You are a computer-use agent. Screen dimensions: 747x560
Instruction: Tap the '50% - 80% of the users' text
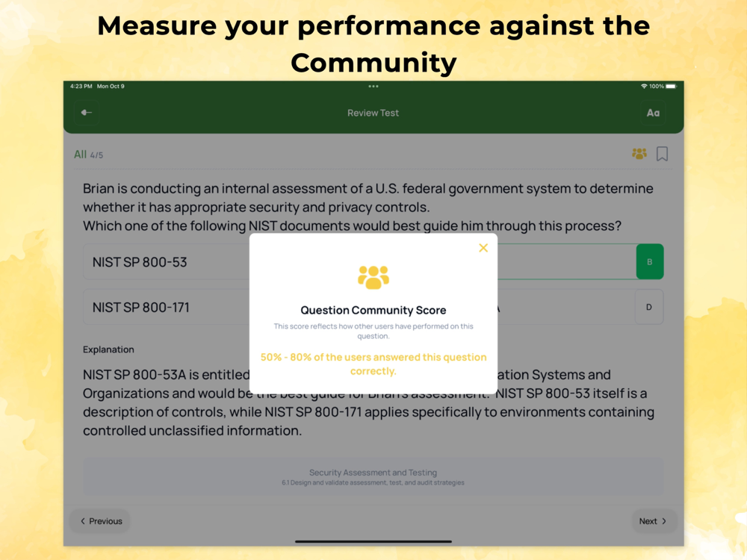[373, 364]
